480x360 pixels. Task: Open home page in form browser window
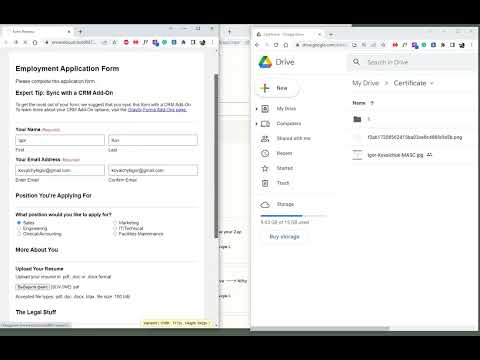(x=35, y=42)
